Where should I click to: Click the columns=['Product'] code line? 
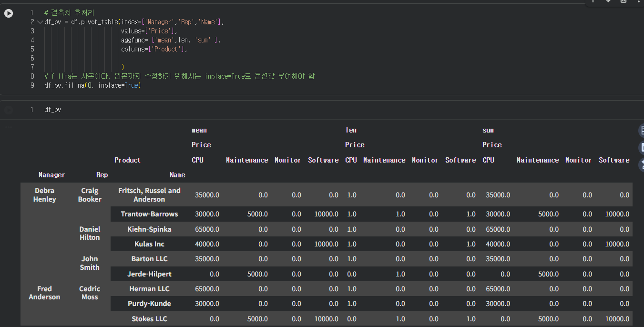154,49
